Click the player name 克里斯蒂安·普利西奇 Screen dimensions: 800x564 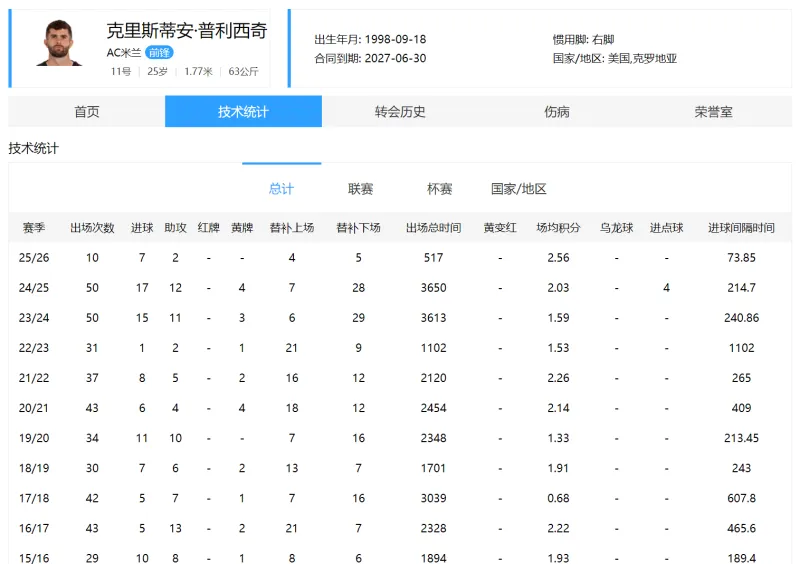click(186, 30)
